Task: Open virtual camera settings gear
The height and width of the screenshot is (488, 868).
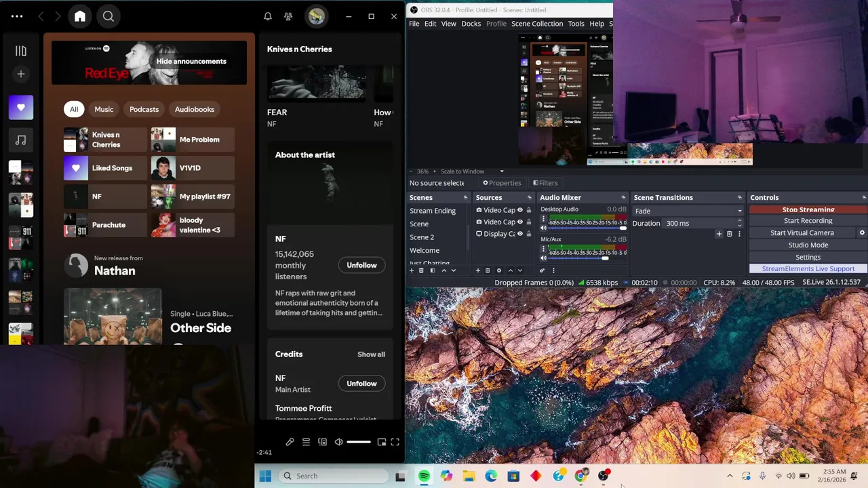Action: (862, 232)
